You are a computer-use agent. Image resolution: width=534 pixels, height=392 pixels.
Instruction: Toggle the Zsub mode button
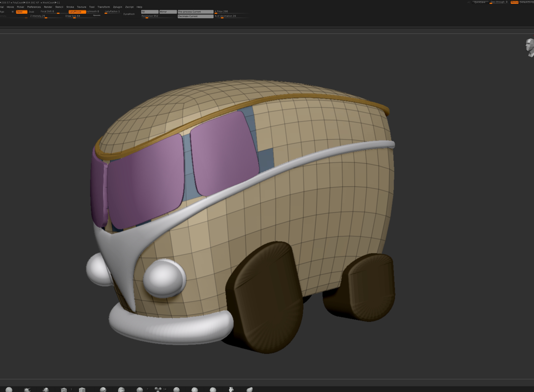click(x=31, y=12)
